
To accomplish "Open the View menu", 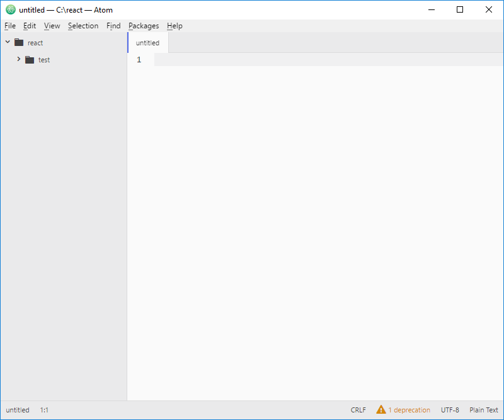I will click(52, 26).
